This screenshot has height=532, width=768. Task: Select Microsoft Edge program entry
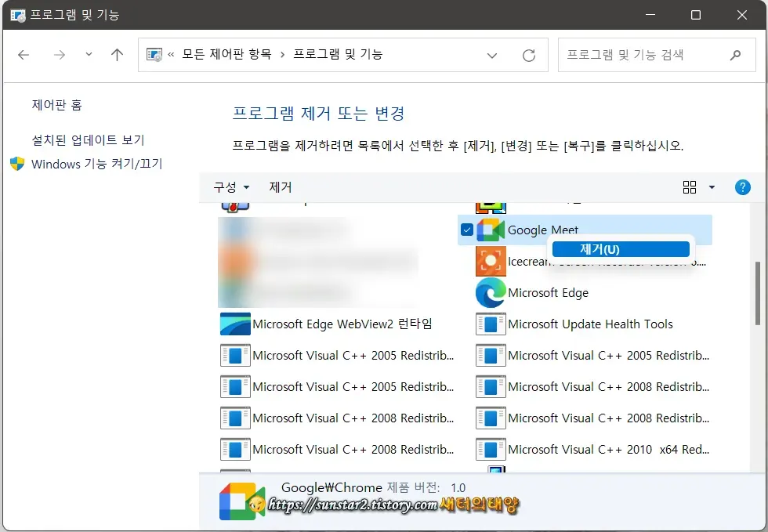click(548, 292)
